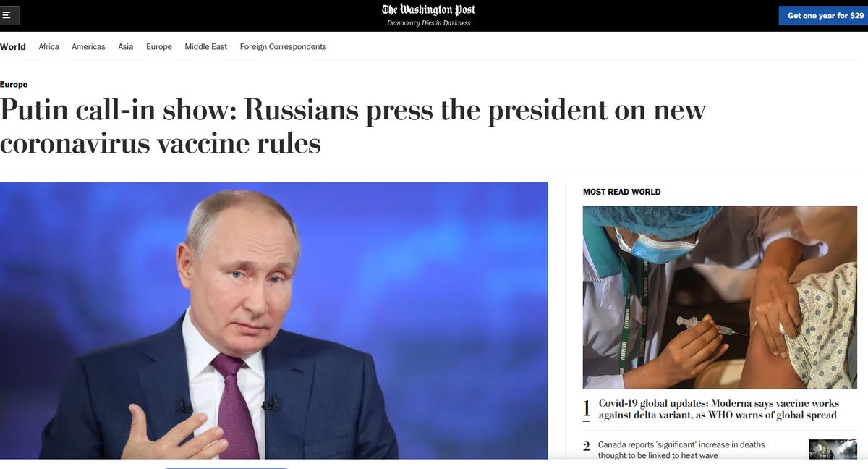Open the Africa section
The height and width of the screenshot is (469, 868).
(48, 47)
